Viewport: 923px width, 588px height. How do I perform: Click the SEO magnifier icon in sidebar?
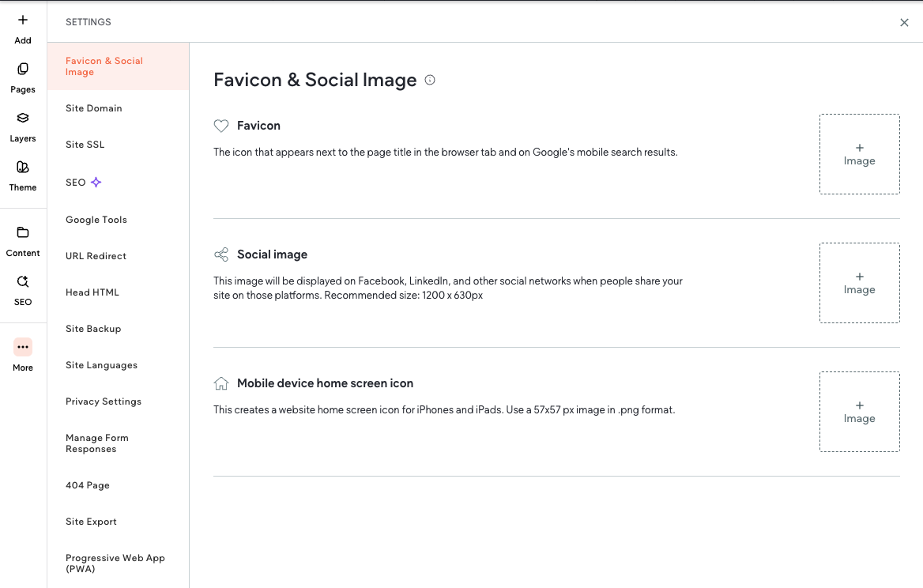pyautogui.click(x=23, y=281)
